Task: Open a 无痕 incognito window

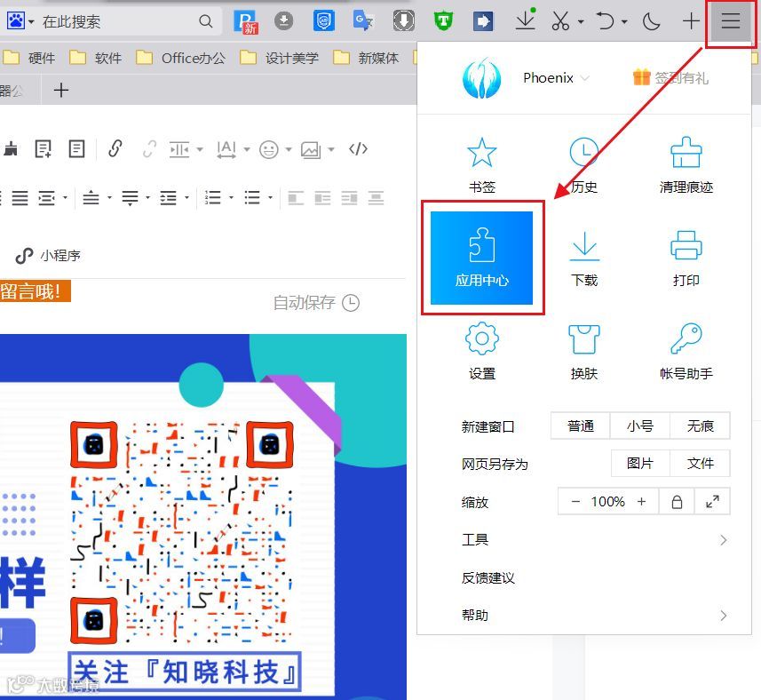Action: pos(700,426)
